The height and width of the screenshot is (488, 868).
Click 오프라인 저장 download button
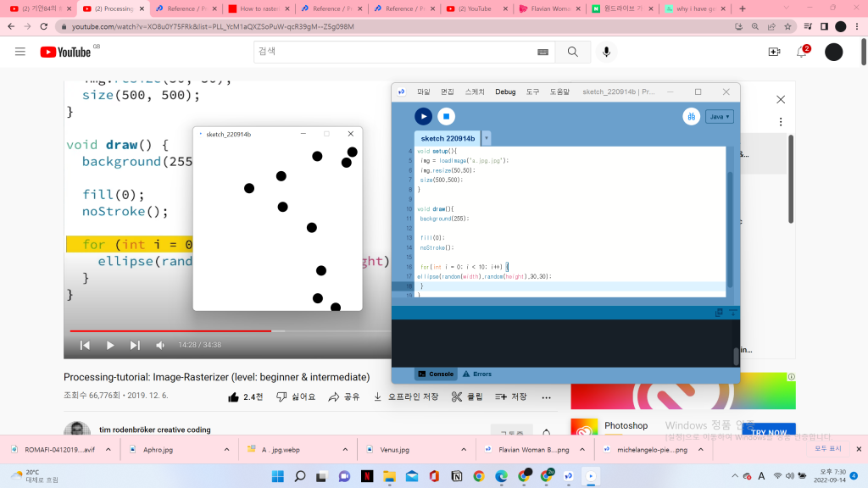(406, 396)
